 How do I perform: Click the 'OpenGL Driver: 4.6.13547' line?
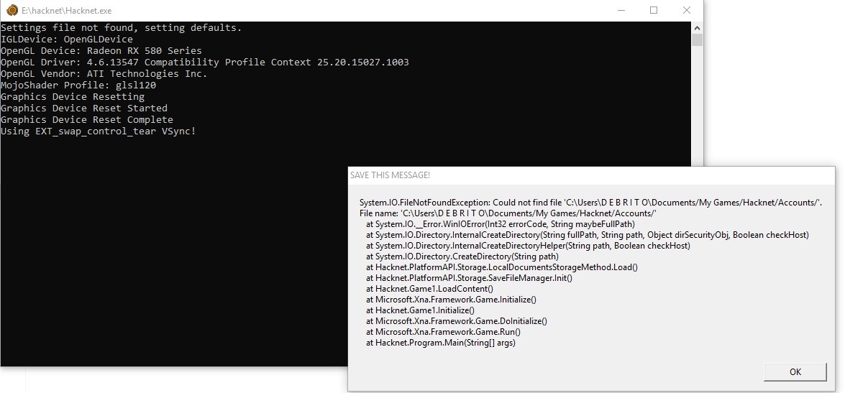[x=205, y=63]
